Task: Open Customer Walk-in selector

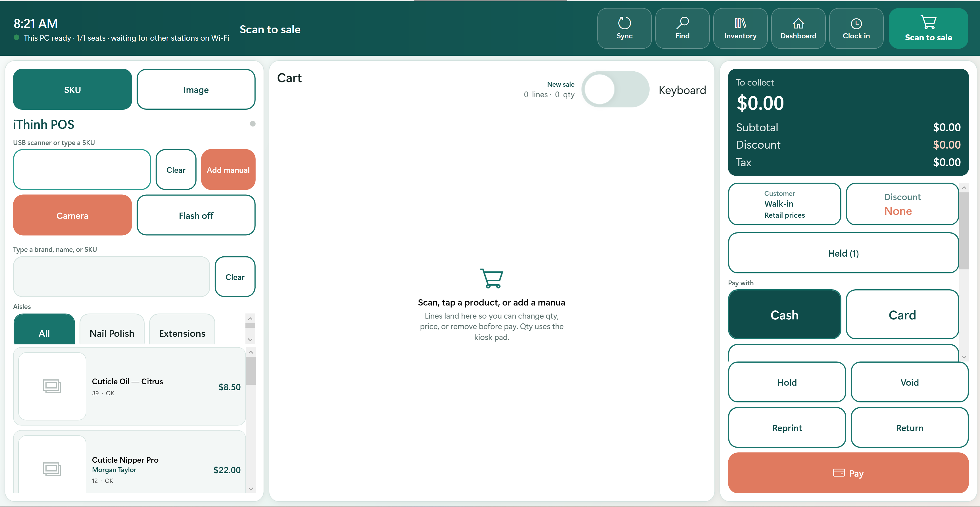Action: tap(785, 204)
